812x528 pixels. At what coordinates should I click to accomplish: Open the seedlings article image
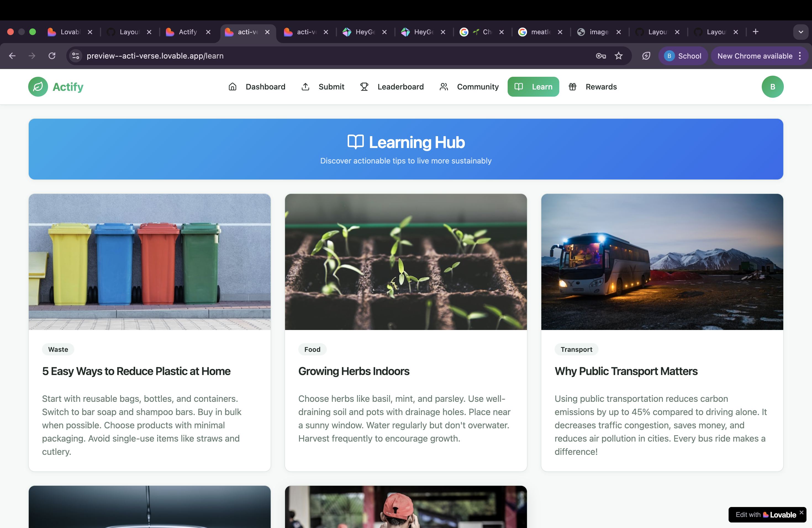[406, 262]
